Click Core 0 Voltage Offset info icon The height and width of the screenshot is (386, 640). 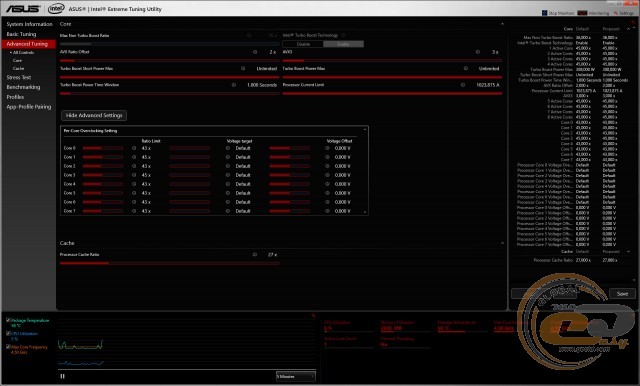(327, 148)
